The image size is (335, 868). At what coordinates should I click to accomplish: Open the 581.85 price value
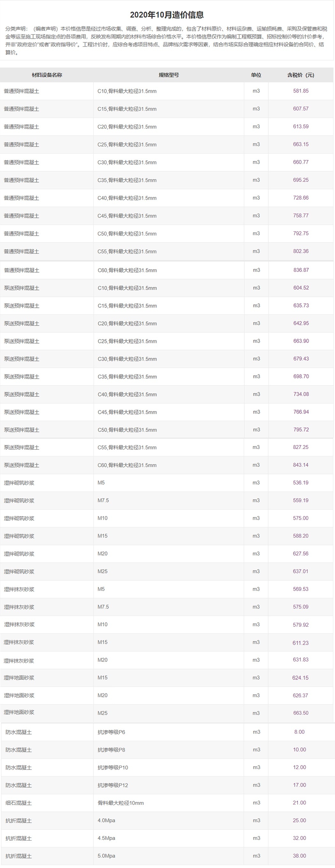[300, 91]
